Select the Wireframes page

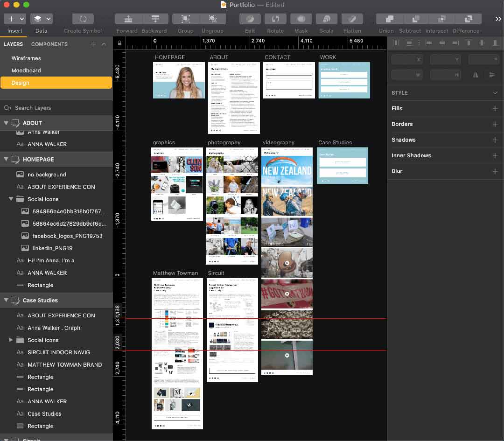pos(26,58)
